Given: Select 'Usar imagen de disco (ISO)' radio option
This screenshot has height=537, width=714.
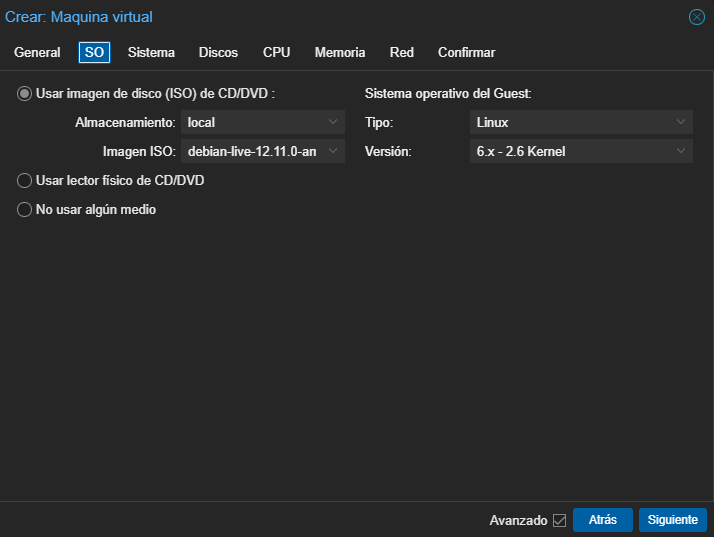Looking at the screenshot, I should 25,93.
